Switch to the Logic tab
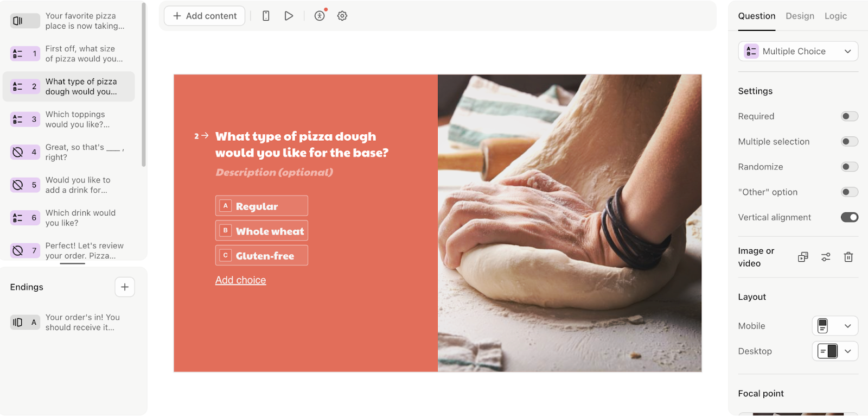Screen dimensions: 868x416 pyautogui.click(x=835, y=16)
